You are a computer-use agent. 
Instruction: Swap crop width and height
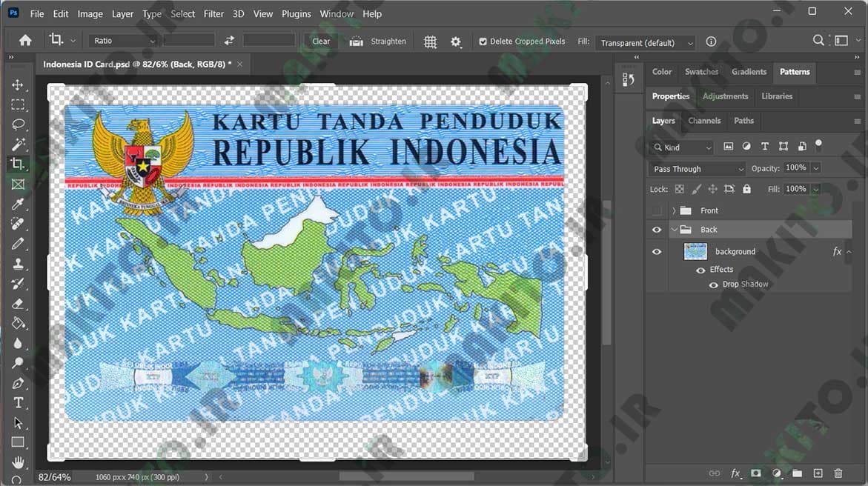click(x=229, y=41)
